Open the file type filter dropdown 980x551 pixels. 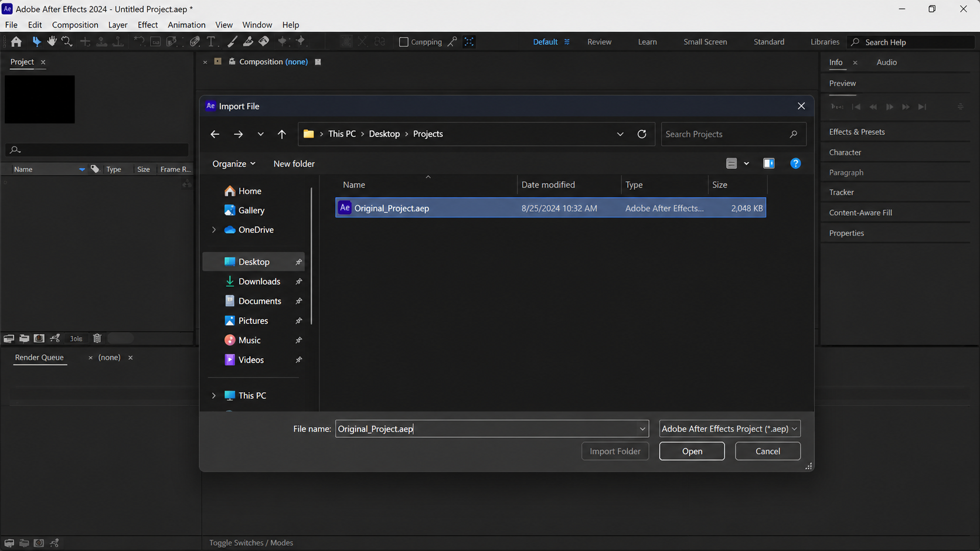pyautogui.click(x=730, y=429)
